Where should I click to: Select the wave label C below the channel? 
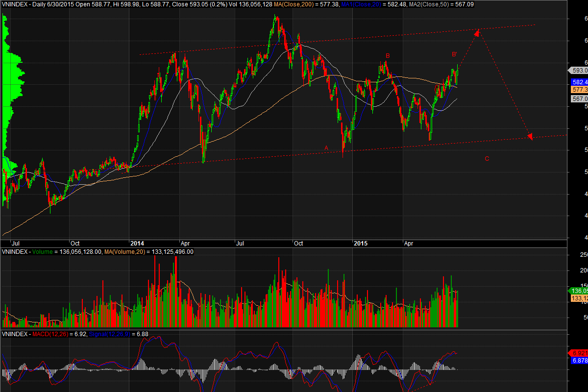pos(487,158)
